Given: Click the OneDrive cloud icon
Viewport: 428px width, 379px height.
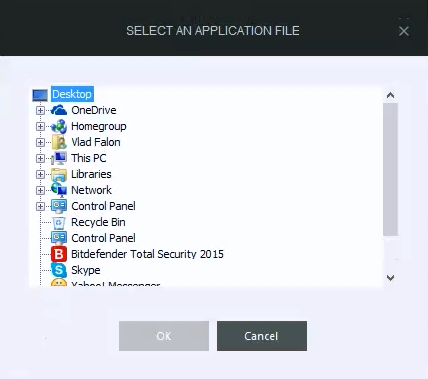Looking at the screenshot, I should pos(59,110).
